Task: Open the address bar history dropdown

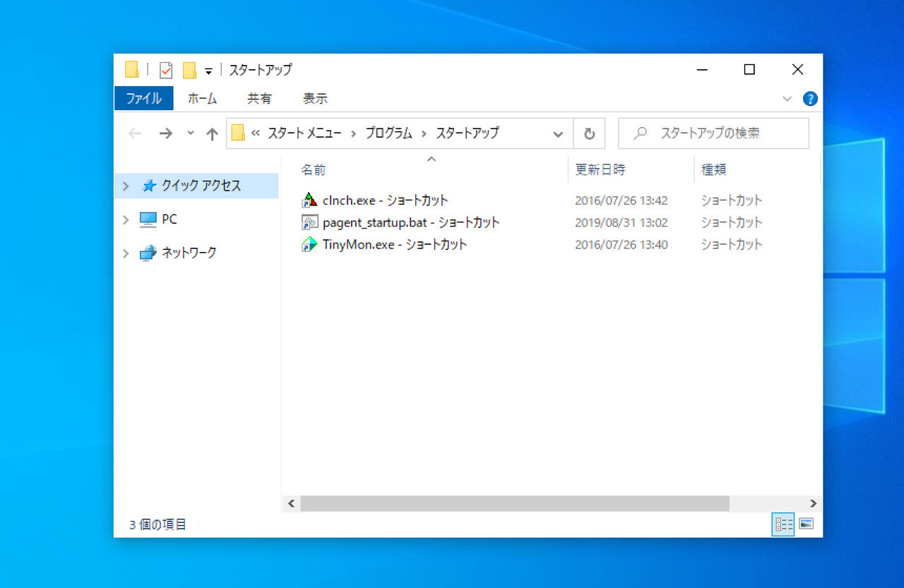Action: click(558, 133)
